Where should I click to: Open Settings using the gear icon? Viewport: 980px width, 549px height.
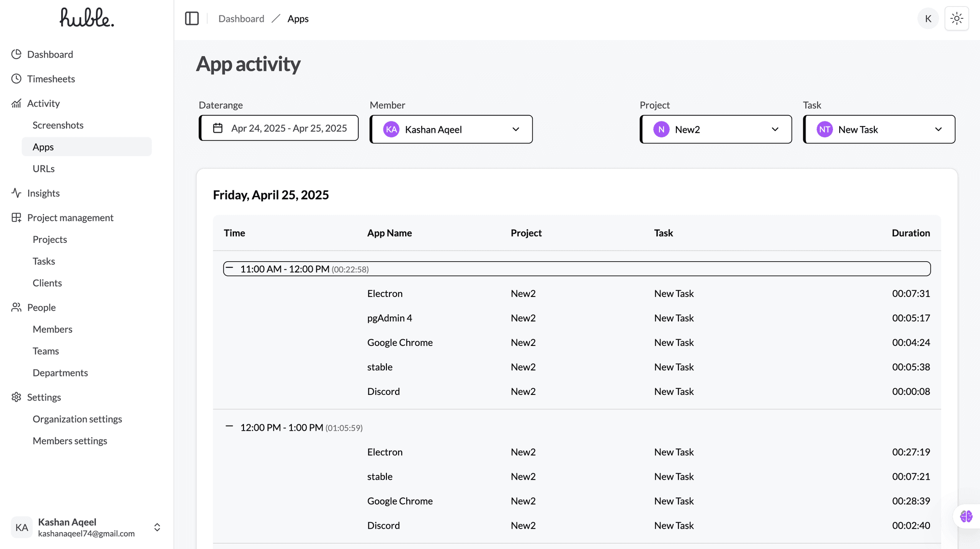coord(16,397)
